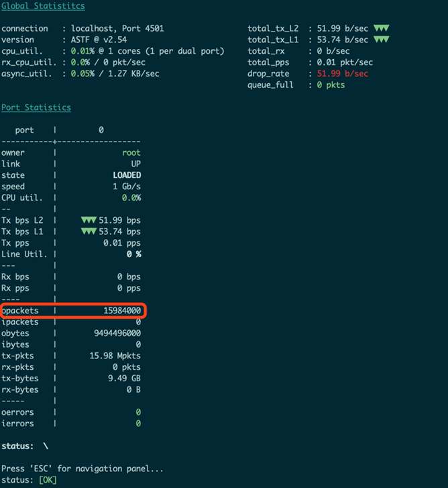
Task: Click the arrows icon in Tx bps L2 row
Action: (89, 220)
